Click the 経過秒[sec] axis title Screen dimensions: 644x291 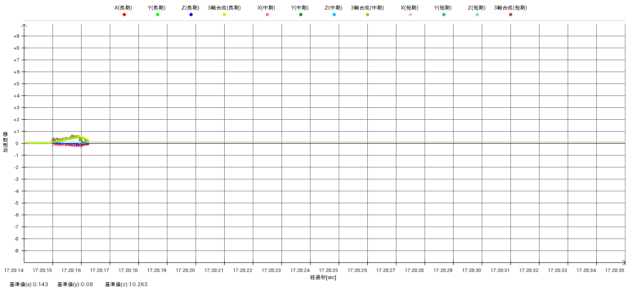(323, 277)
